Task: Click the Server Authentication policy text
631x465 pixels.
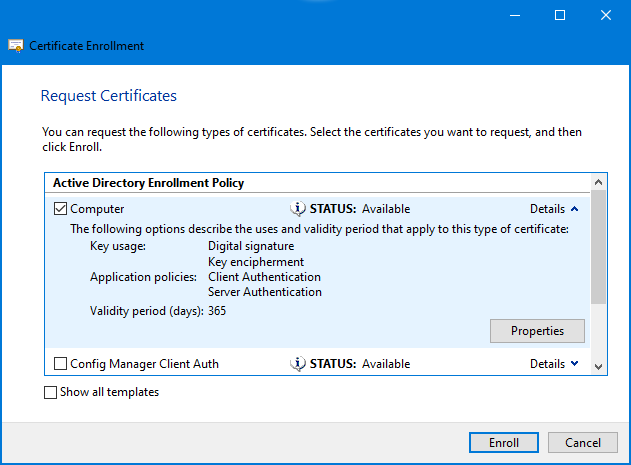Action: 265,292
